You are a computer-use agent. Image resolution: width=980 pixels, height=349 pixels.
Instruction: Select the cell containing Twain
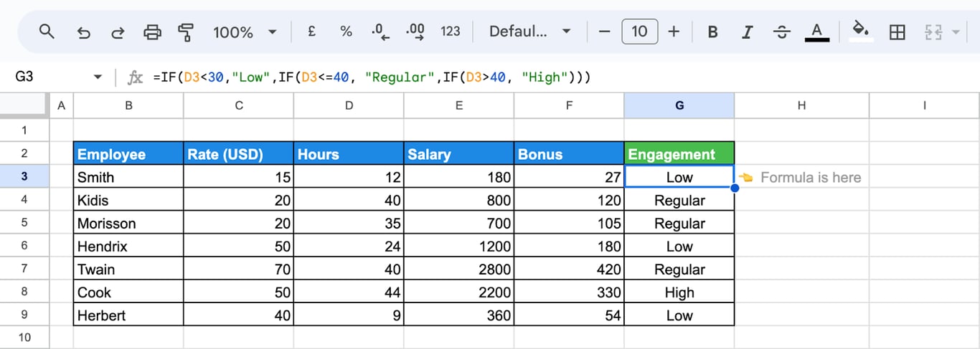[128, 269]
